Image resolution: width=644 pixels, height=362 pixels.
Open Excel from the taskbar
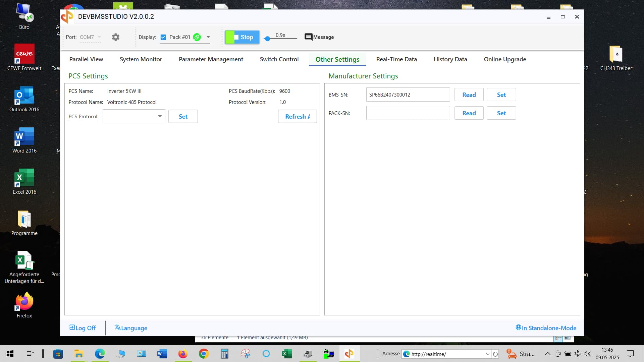287,354
